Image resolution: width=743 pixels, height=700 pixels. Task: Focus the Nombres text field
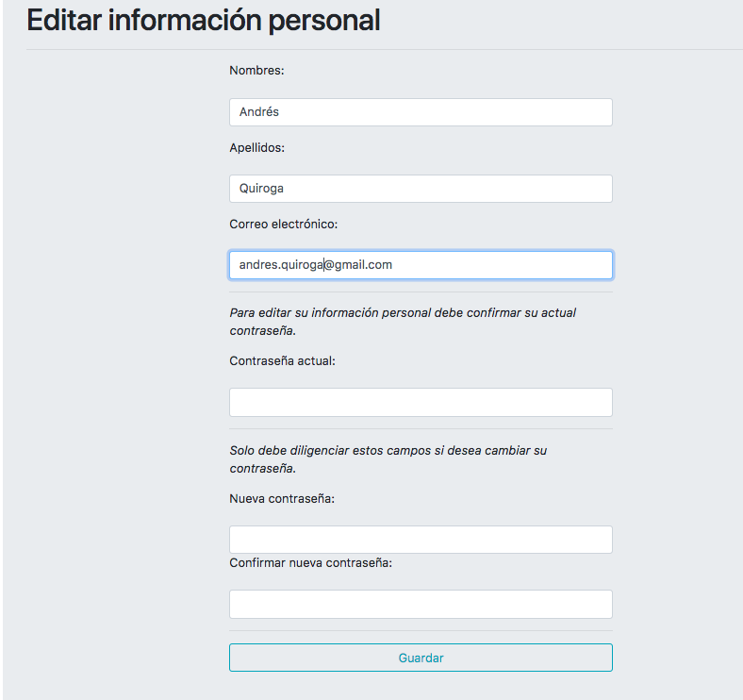point(421,112)
